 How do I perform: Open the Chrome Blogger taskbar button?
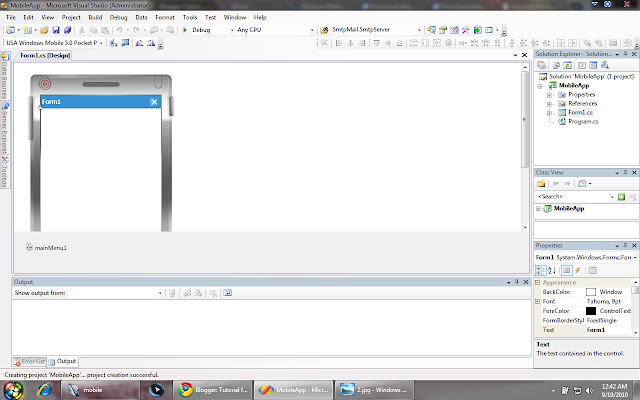click(212, 390)
